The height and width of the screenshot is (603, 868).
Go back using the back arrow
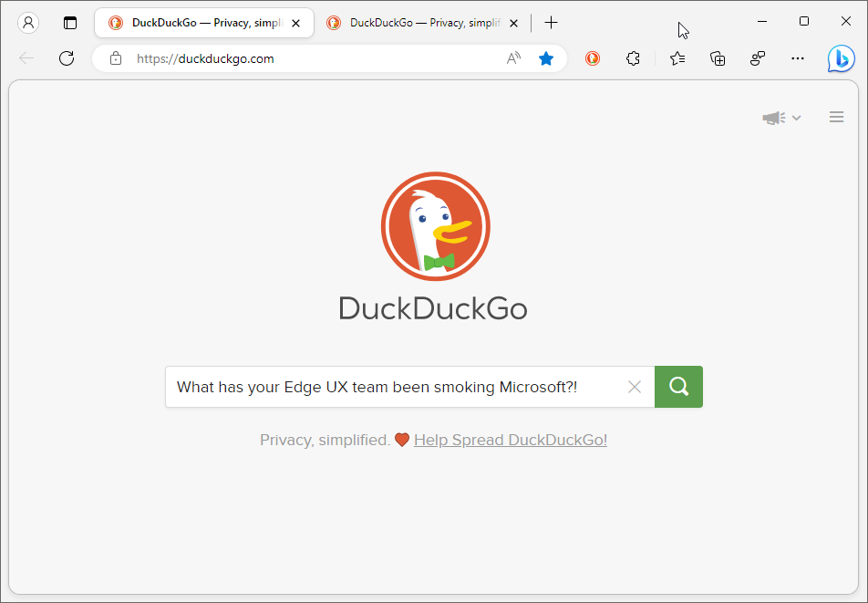tap(26, 58)
